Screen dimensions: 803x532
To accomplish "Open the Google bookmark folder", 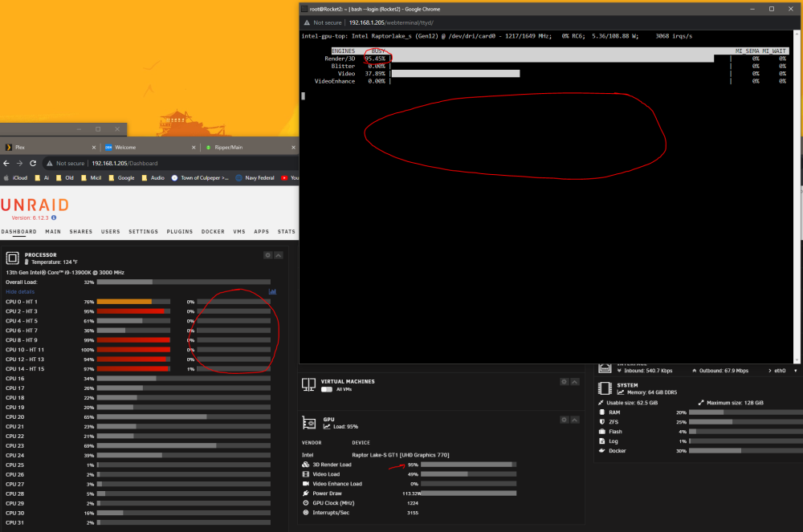I will click(x=121, y=178).
